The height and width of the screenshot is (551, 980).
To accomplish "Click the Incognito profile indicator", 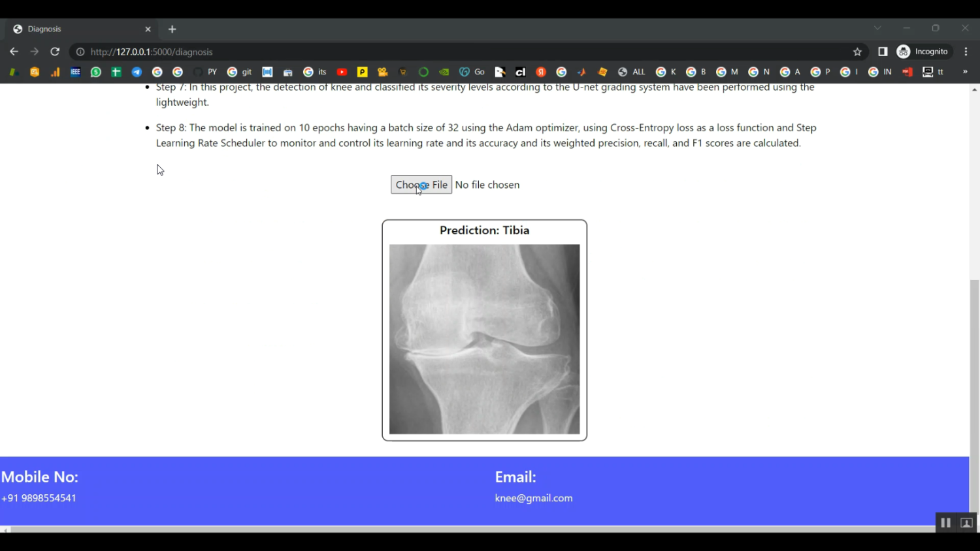I will pyautogui.click(x=923, y=52).
